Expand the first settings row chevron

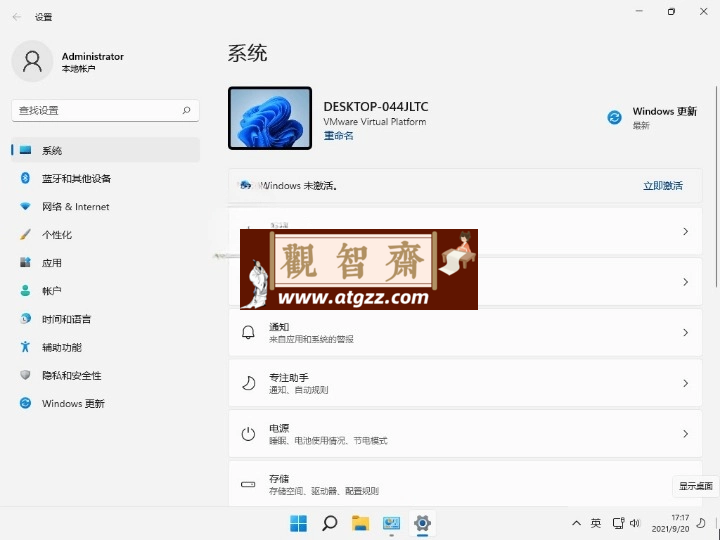[685, 231]
